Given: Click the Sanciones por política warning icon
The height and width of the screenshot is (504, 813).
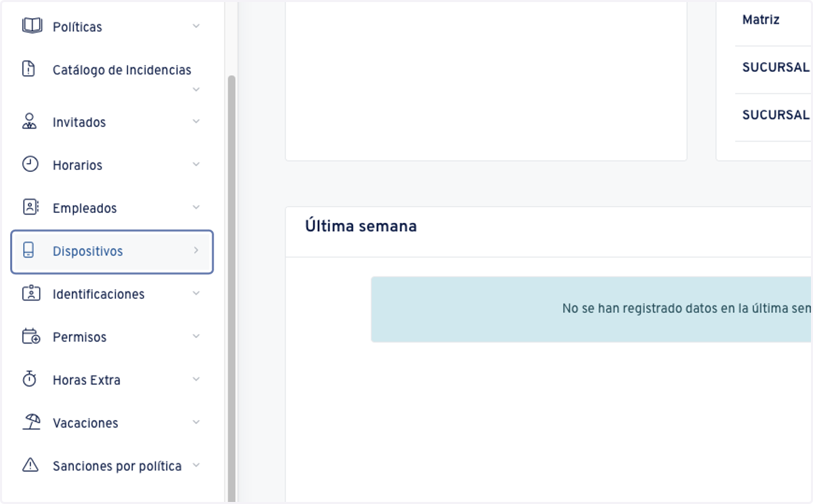Looking at the screenshot, I should (30, 465).
